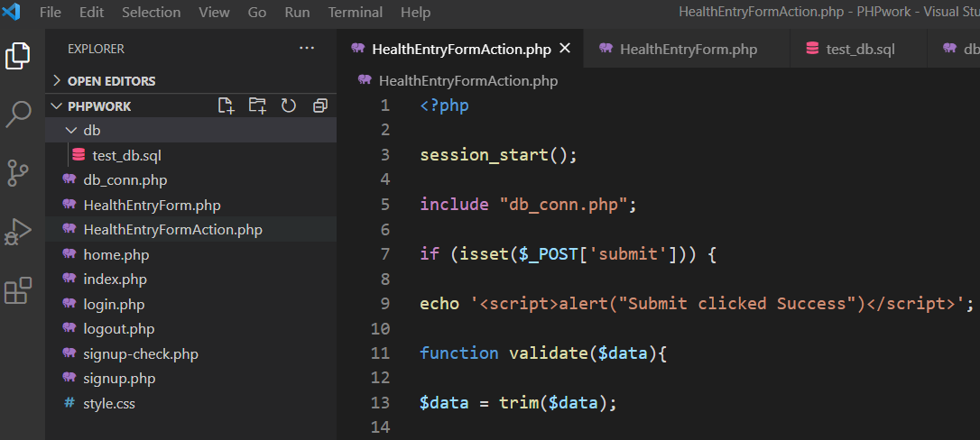Click the function validate($data) line
This screenshot has width=980, height=440.
tap(544, 353)
